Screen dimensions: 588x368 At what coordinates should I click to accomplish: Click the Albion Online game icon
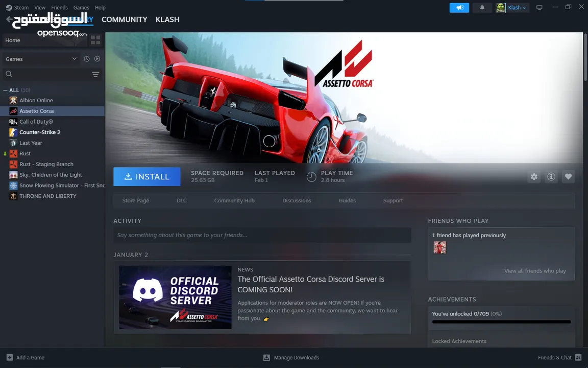[13, 100]
